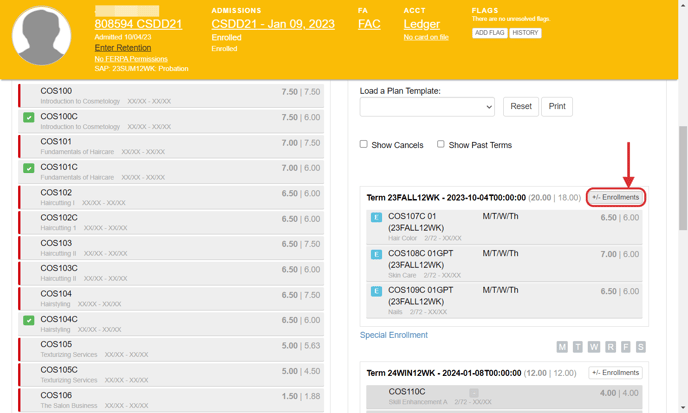688x413 pixels.
Task: Select the Monday day icon
Action: (x=562, y=347)
